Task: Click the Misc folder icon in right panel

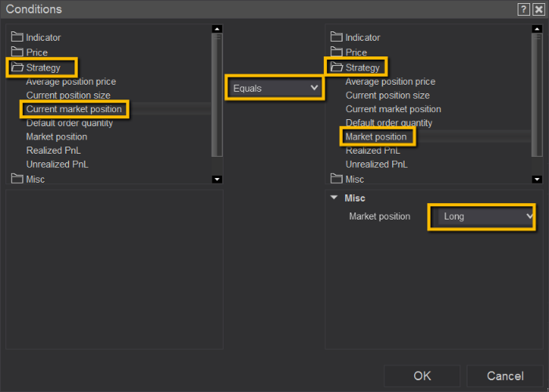Action: pos(336,179)
